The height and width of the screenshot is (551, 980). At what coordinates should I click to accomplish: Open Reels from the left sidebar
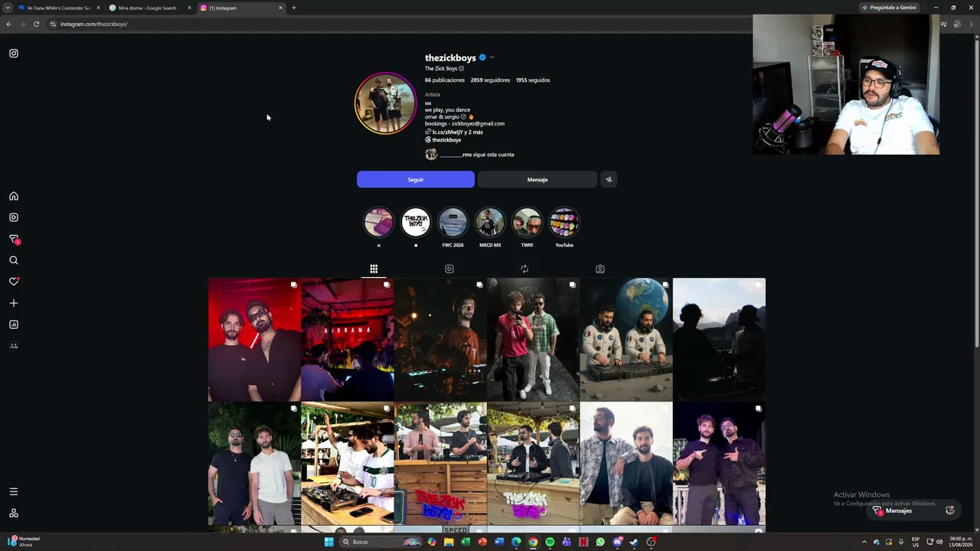[x=14, y=217]
